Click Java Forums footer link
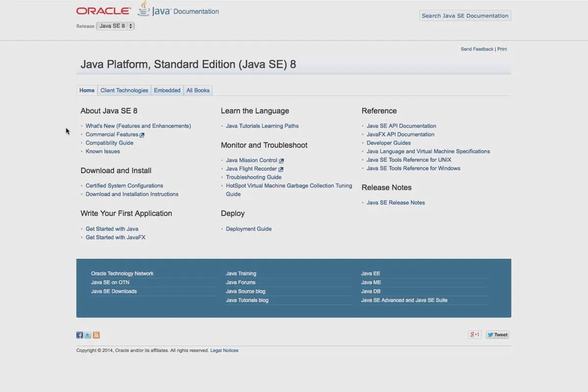This screenshot has height=392, width=588. pyautogui.click(x=241, y=282)
